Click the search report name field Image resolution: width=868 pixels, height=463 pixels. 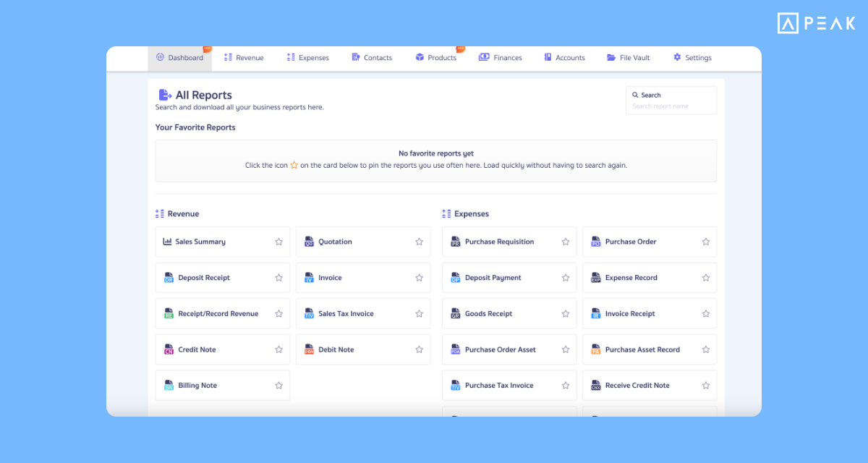coord(671,105)
